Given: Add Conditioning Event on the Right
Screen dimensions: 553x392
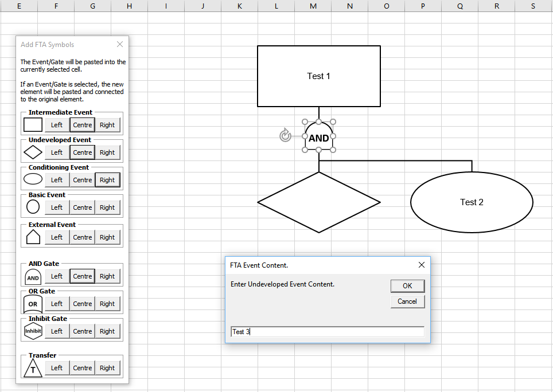Looking at the screenshot, I should (x=107, y=180).
